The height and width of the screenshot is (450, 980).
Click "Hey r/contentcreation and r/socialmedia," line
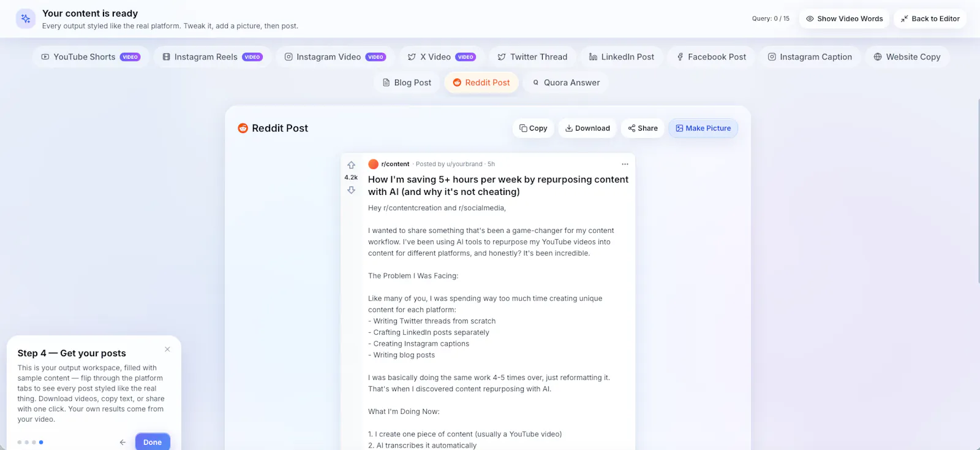(x=437, y=208)
